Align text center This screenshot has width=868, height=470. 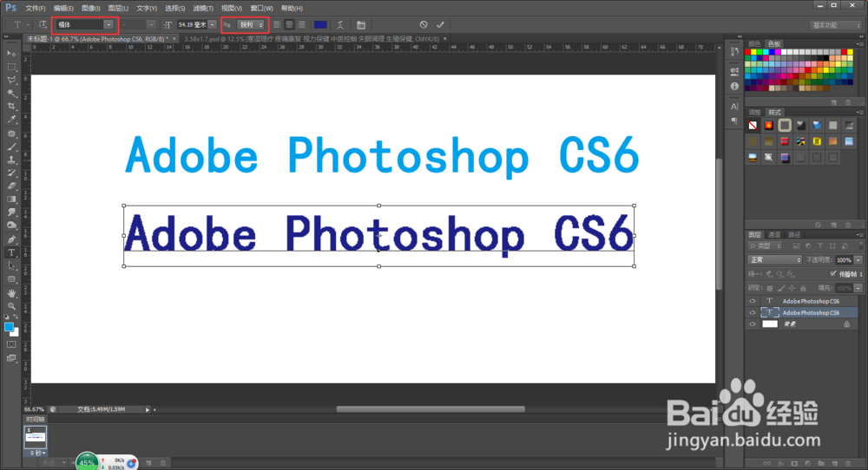(x=289, y=24)
